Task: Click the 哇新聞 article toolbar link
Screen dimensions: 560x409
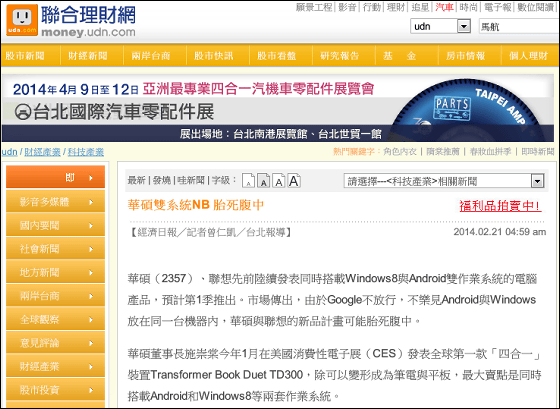Action: (x=191, y=180)
